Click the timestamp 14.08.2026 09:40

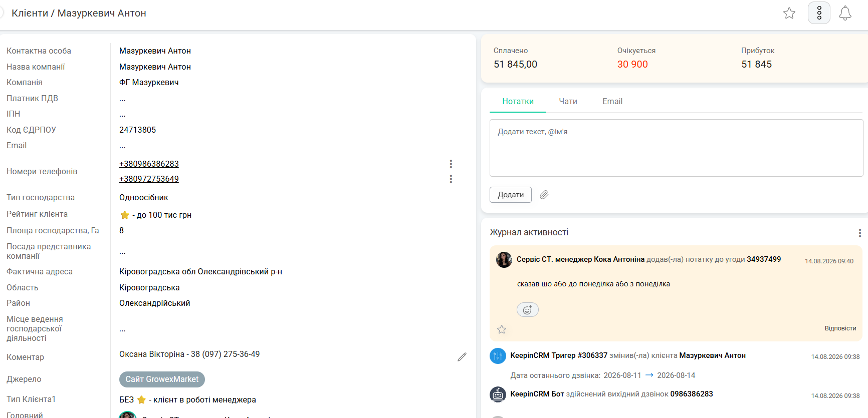(829, 261)
